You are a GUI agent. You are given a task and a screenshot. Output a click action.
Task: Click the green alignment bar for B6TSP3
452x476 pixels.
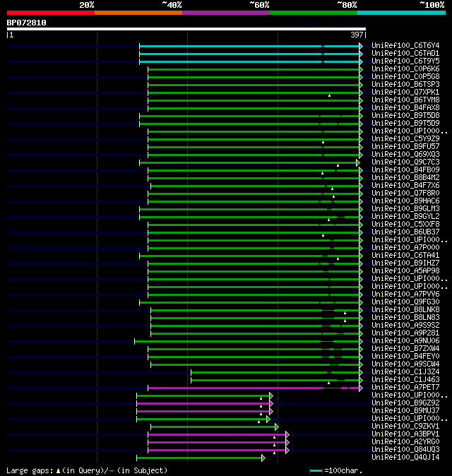coord(254,85)
